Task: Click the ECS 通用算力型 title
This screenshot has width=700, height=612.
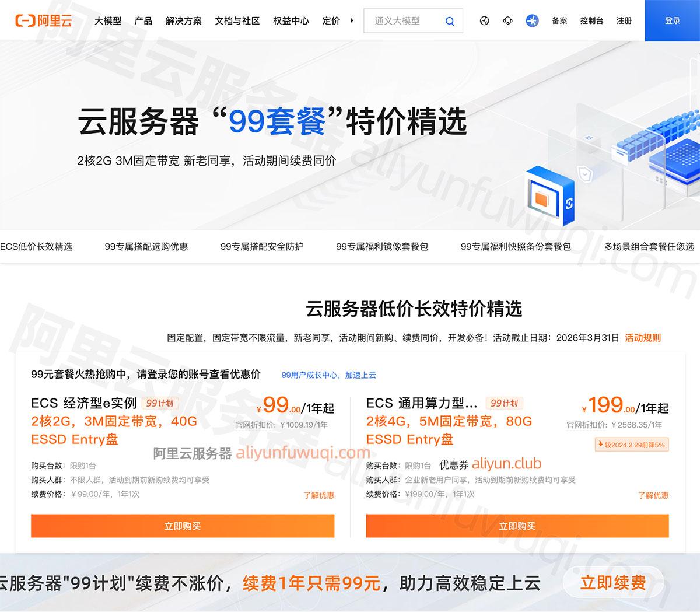Action: 422,403
